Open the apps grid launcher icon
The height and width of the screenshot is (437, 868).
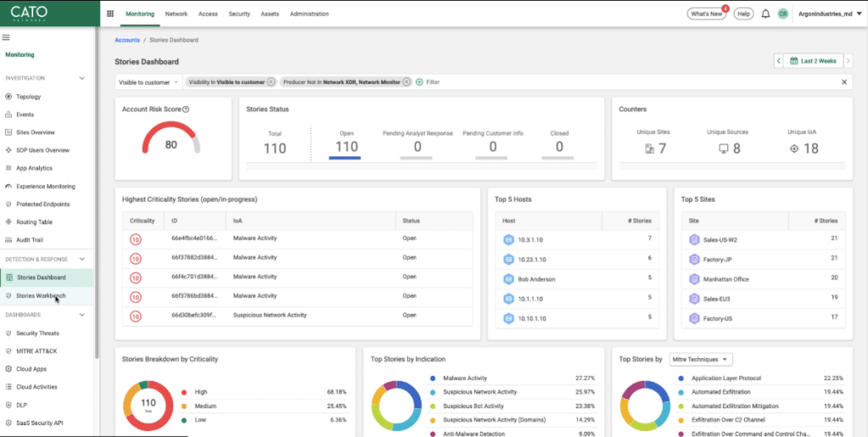(110, 14)
